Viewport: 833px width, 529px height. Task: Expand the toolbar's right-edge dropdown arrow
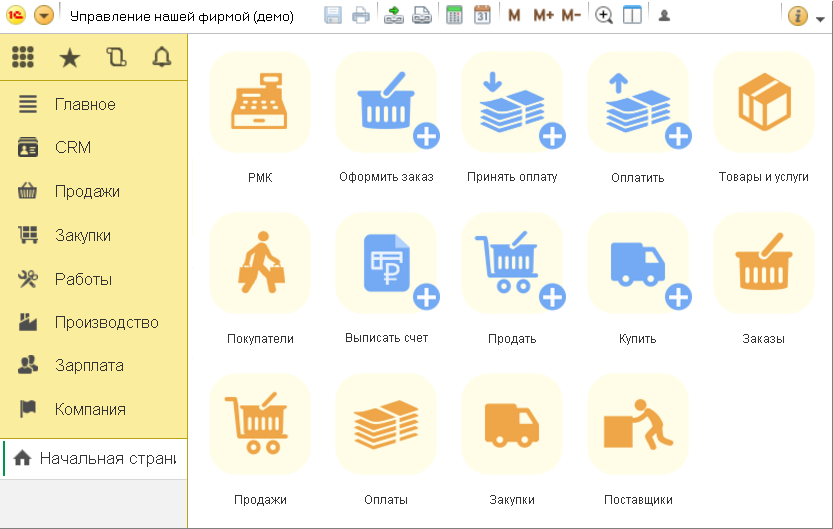click(820, 16)
